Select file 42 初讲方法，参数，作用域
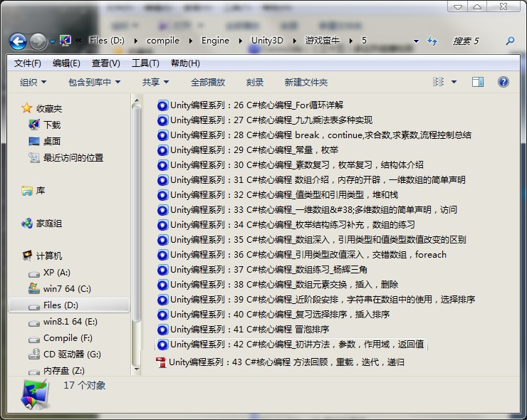527x420 pixels. click(x=297, y=345)
